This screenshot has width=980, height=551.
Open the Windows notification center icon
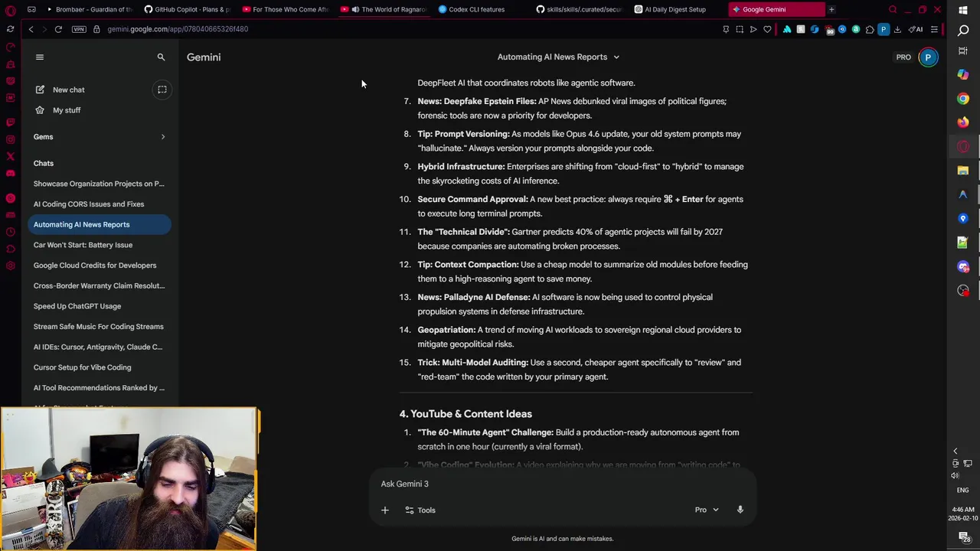[965, 538]
